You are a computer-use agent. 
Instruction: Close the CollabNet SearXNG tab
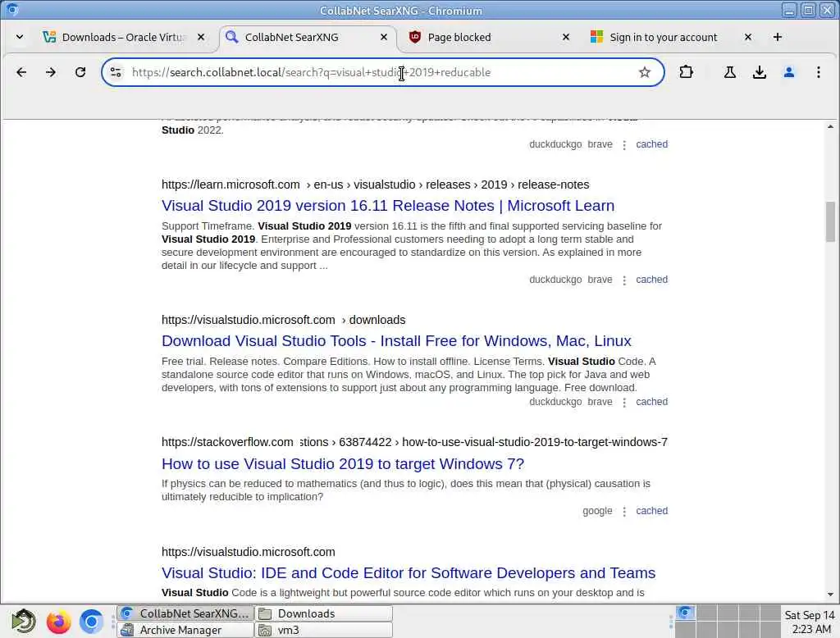click(x=384, y=37)
